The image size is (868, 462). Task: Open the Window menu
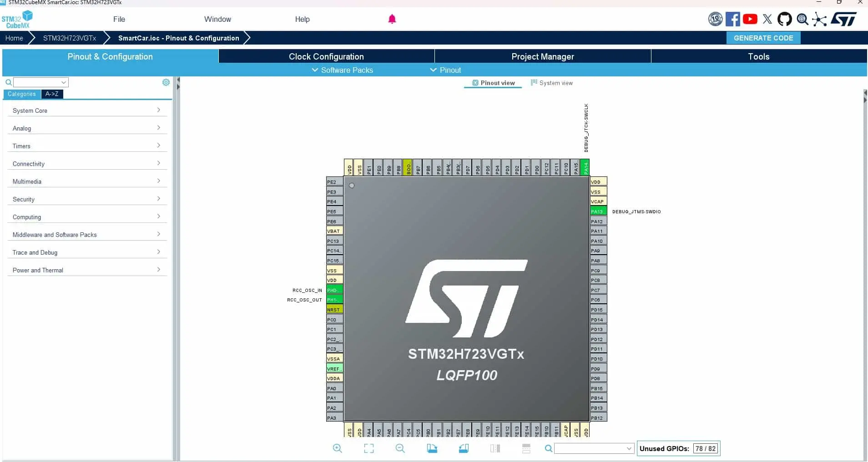pos(217,19)
